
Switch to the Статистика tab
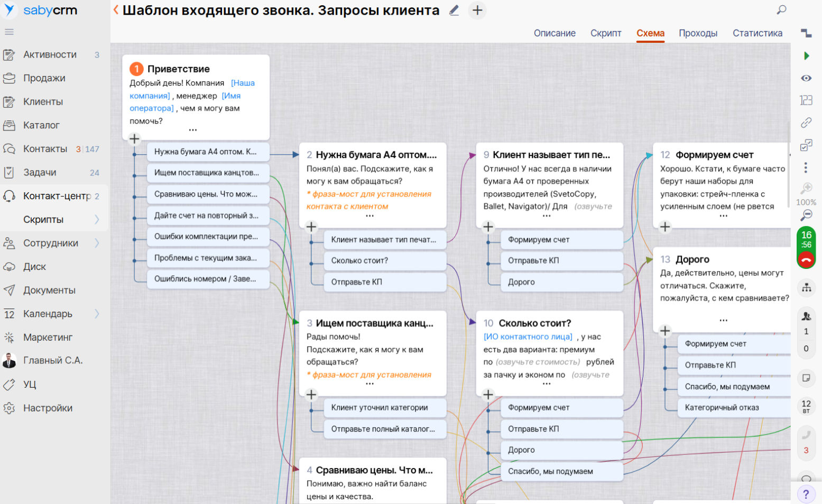(x=757, y=33)
